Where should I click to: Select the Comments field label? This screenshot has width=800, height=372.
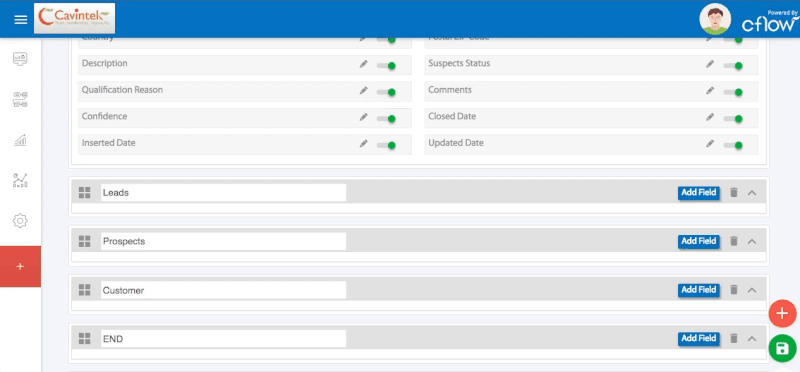pos(450,90)
